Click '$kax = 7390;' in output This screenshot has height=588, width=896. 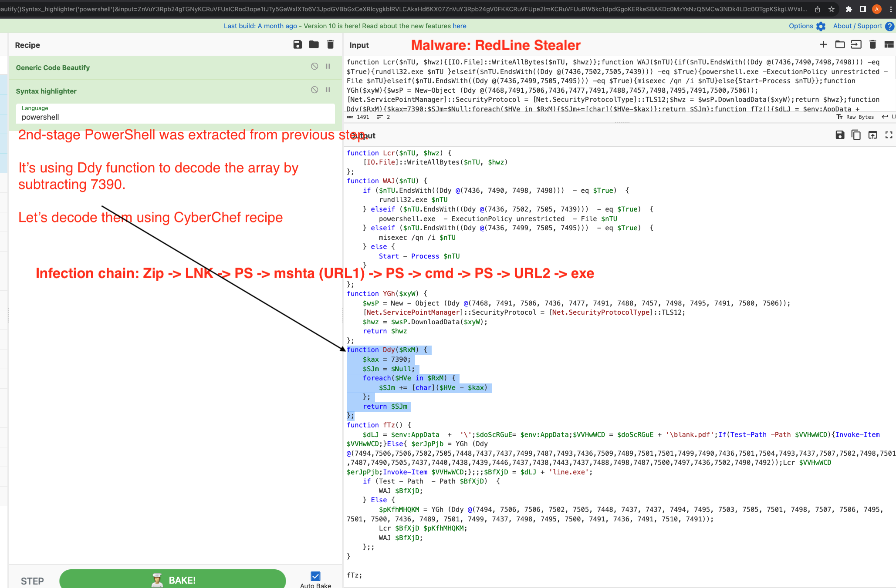click(386, 359)
